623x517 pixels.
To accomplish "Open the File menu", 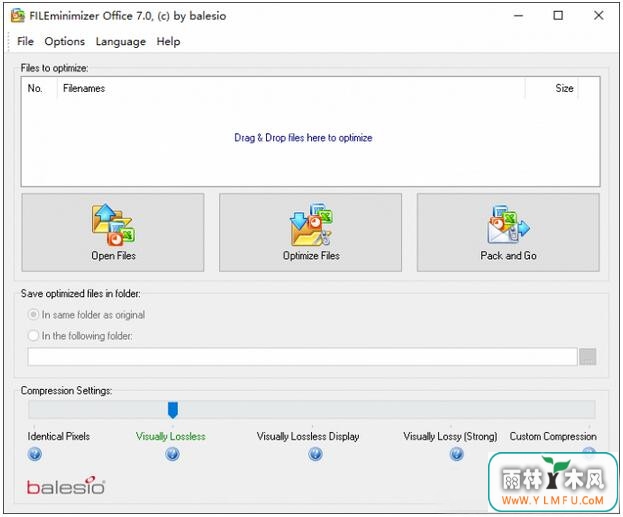I will 25,41.
